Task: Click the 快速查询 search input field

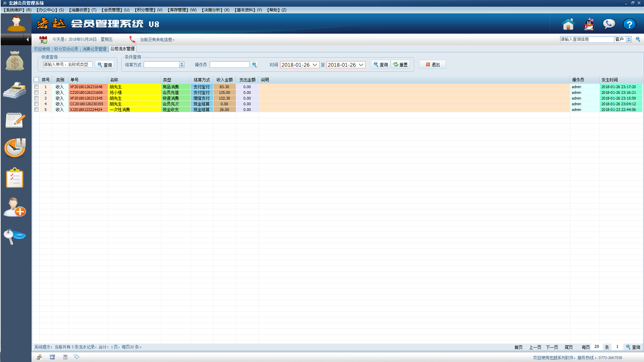Action: [67, 65]
